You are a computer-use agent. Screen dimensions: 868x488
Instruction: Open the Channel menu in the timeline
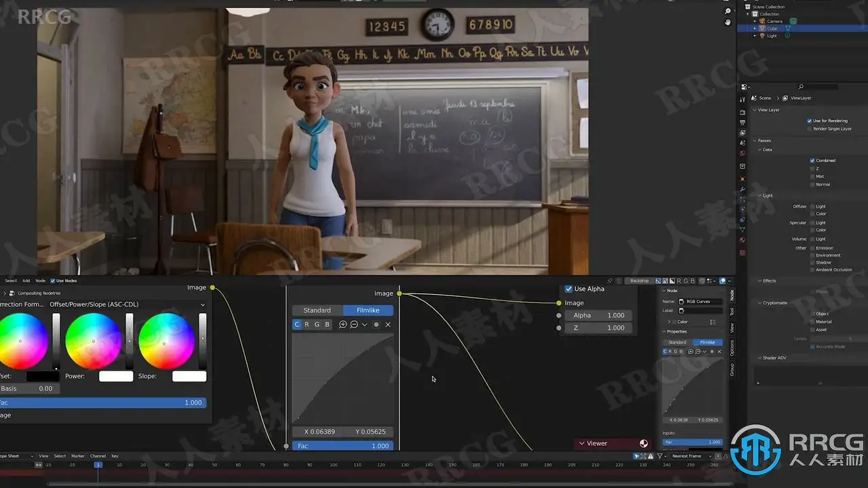pos(98,456)
